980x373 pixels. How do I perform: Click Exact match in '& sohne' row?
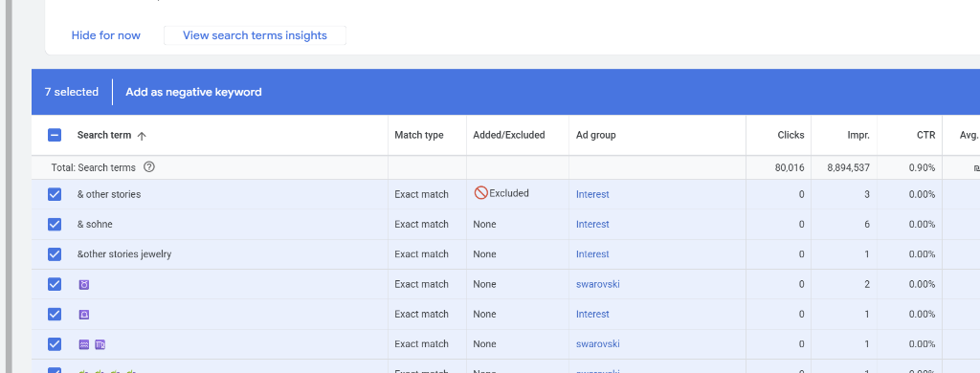421,225
